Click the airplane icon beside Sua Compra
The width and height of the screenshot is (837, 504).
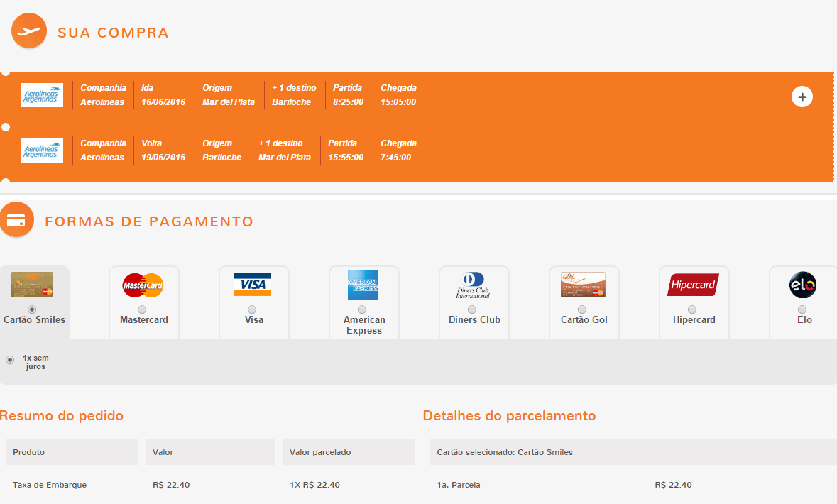(x=29, y=31)
